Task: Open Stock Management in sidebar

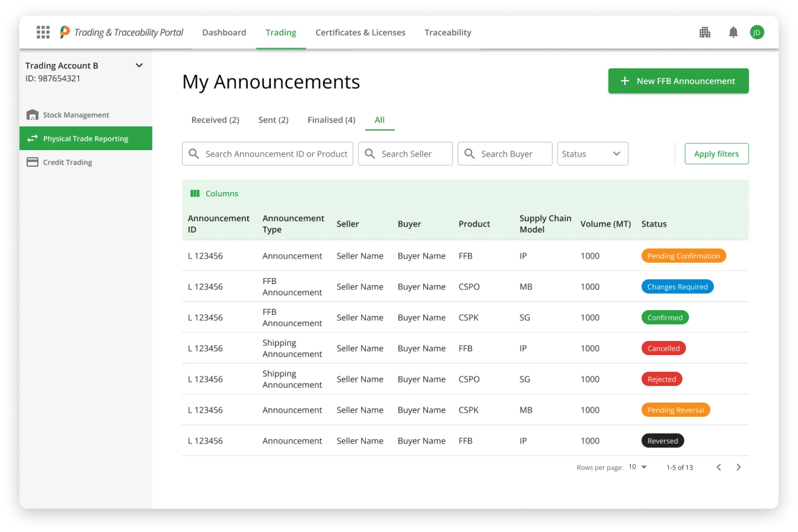Action: 76,115
